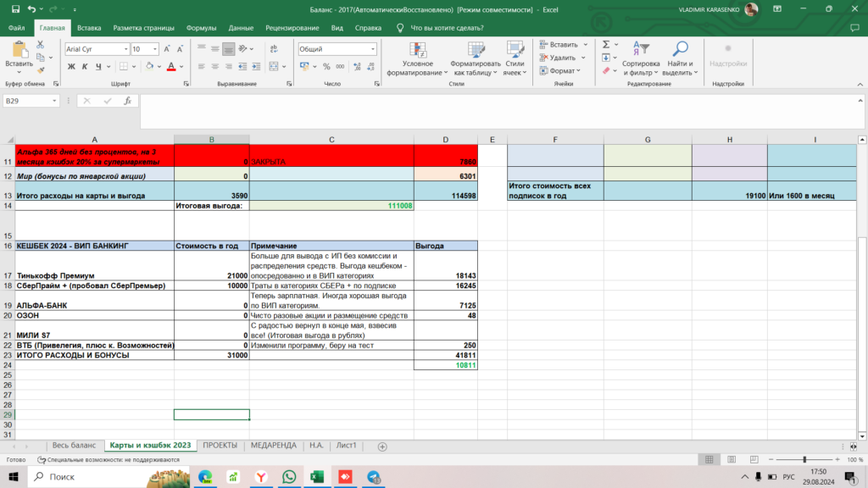Viewport: 868px width, 488px height.
Task: Switch to Page Layout view in status bar
Action: click(732, 460)
